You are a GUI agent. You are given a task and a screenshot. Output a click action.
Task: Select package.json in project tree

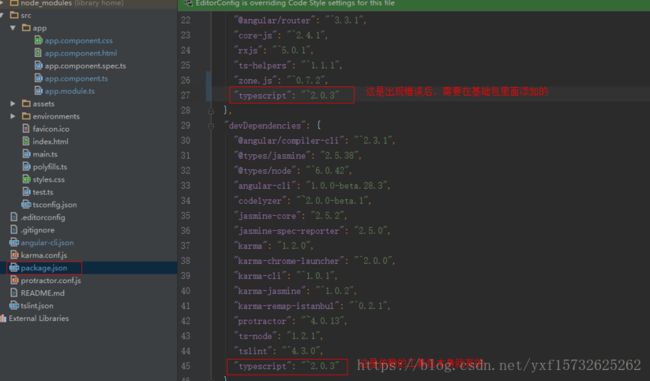pos(44,268)
